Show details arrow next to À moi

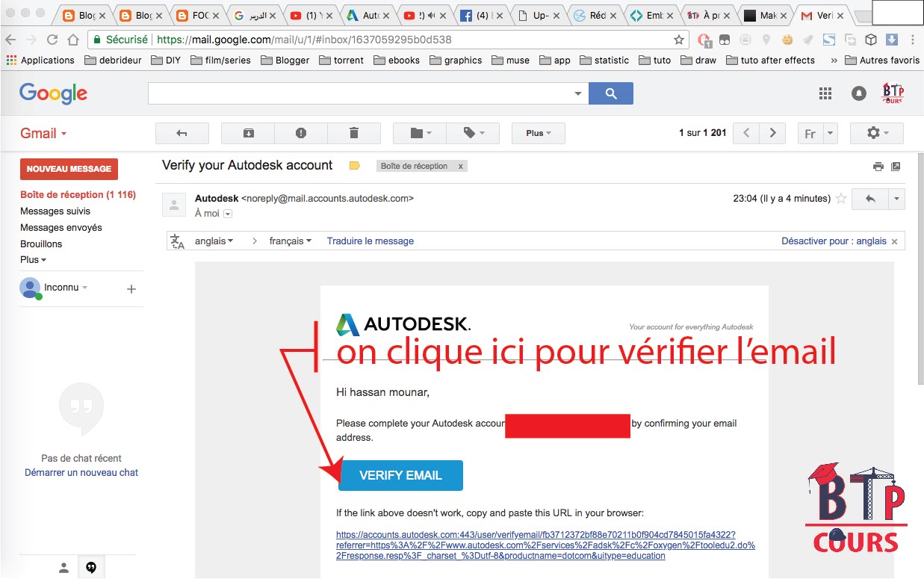coord(228,214)
